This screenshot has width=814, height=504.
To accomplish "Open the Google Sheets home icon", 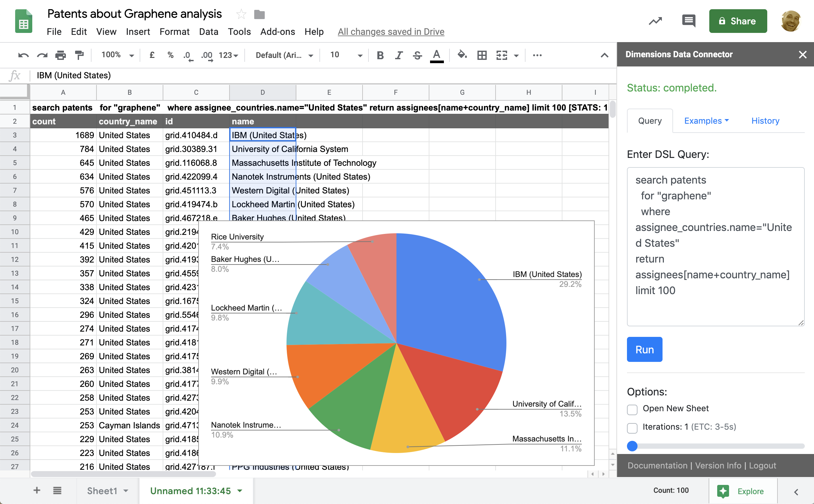I will (24, 21).
